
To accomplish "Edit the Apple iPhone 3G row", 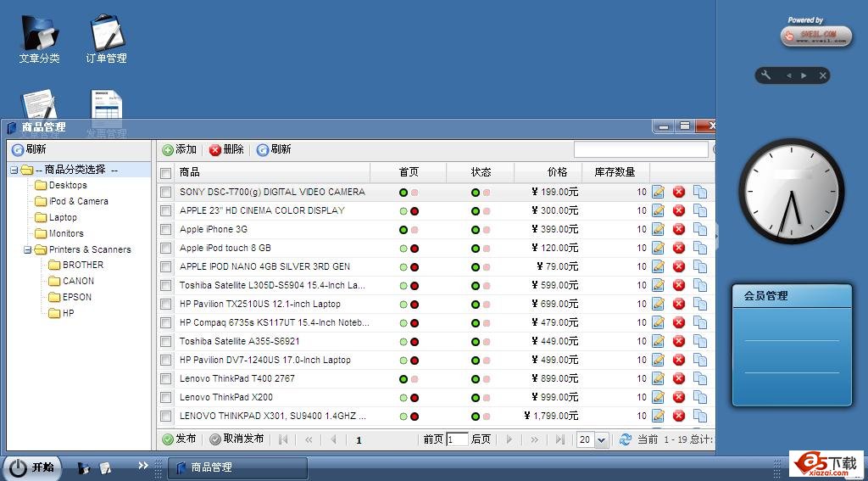I will pyautogui.click(x=658, y=229).
